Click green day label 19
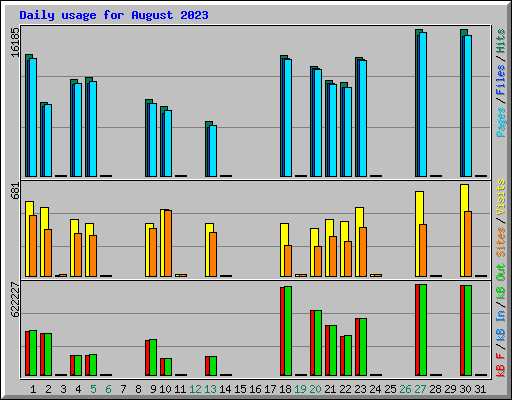512x400 pixels. coord(300,389)
